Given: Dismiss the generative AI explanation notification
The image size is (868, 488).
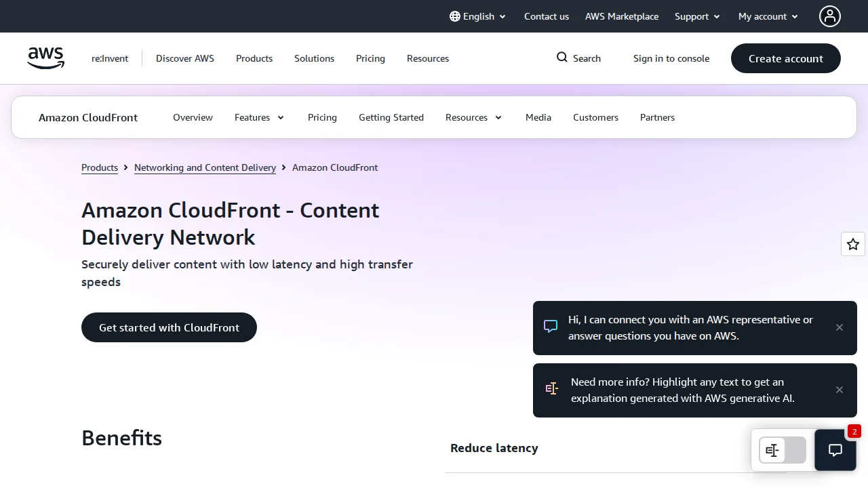Looking at the screenshot, I should click(840, 390).
